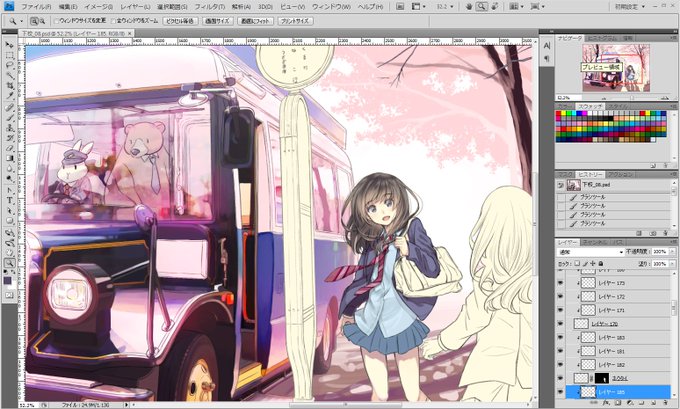This screenshot has height=409, width=680.
Task: Hide layer レイヤー 171 via eye icon
Action: [560, 310]
